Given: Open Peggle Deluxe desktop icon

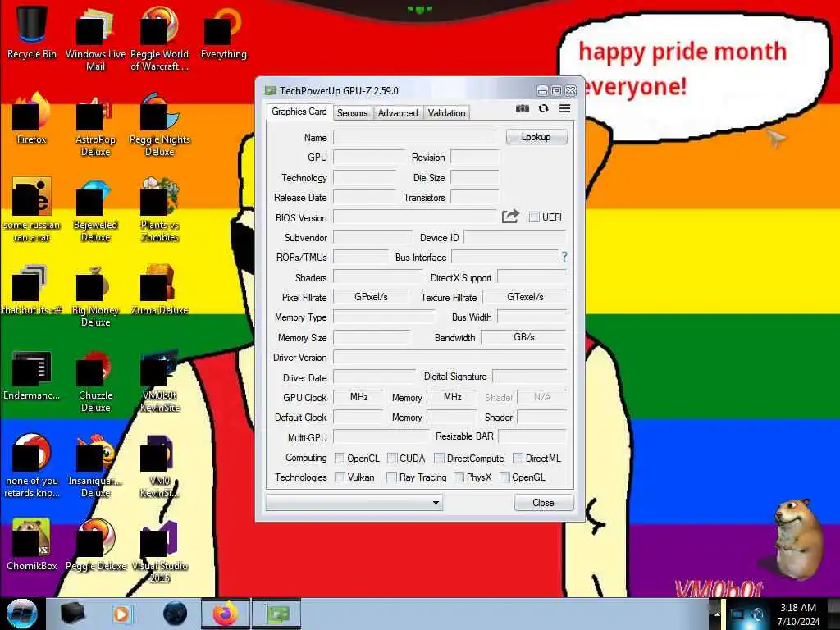Looking at the screenshot, I should [95, 545].
